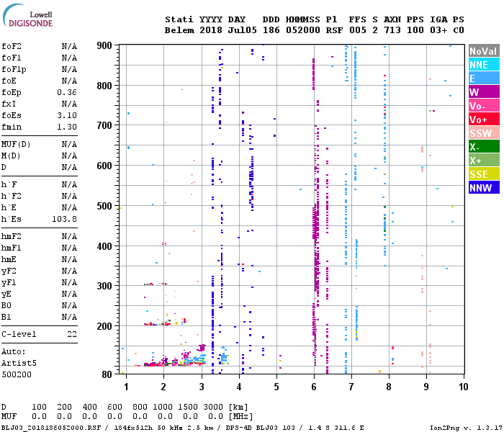Click the Ion2Png version text
The image size is (504, 432).
[466, 428]
